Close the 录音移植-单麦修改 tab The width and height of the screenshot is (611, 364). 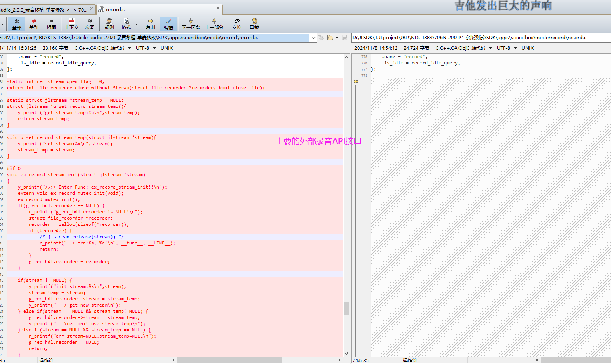tap(92, 8)
